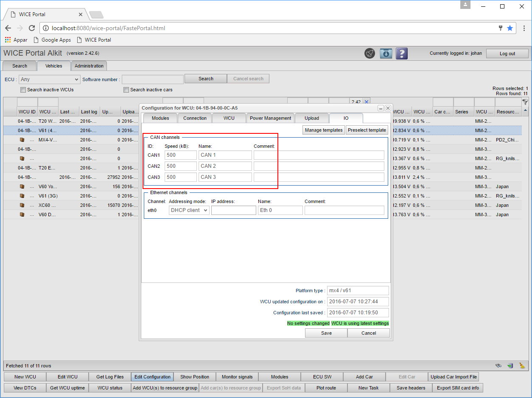The height and width of the screenshot is (398, 532).
Task: Open the Administration tab
Action: coord(89,66)
